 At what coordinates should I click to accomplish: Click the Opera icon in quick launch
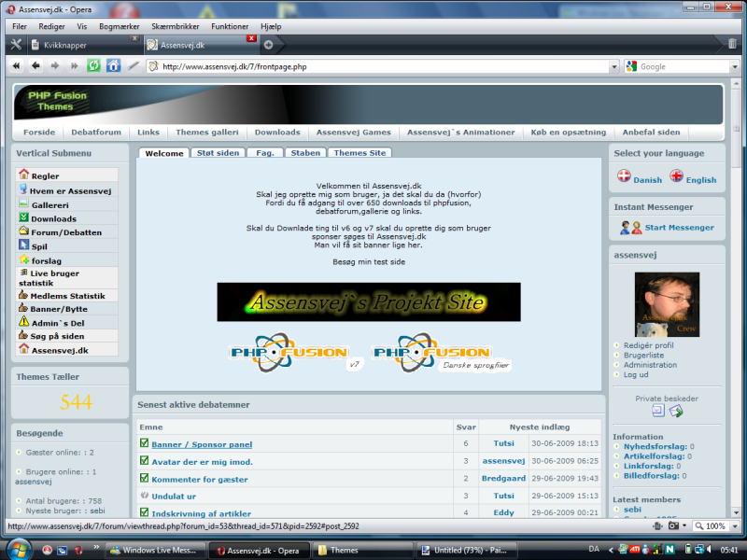coord(79,550)
